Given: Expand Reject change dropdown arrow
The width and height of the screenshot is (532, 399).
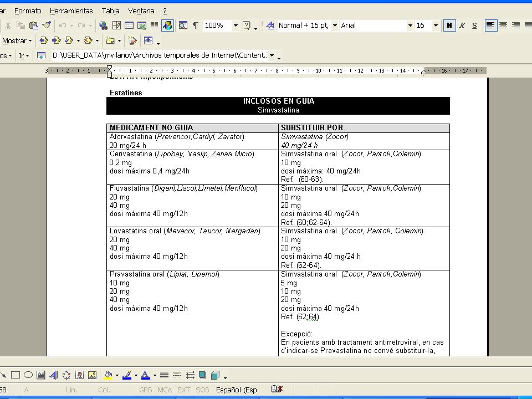Looking at the screenshot, I should [98, 40].
